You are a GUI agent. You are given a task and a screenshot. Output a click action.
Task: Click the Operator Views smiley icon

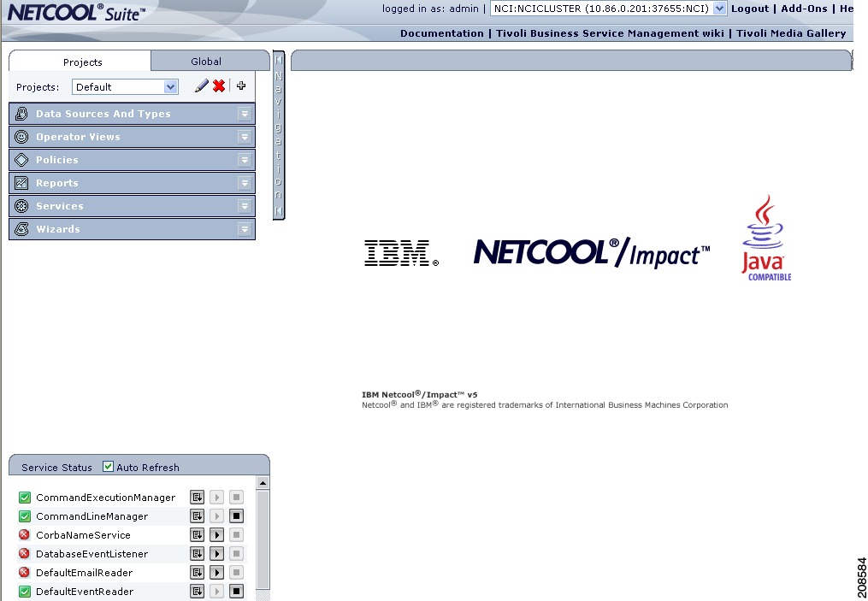click(21, 137)
